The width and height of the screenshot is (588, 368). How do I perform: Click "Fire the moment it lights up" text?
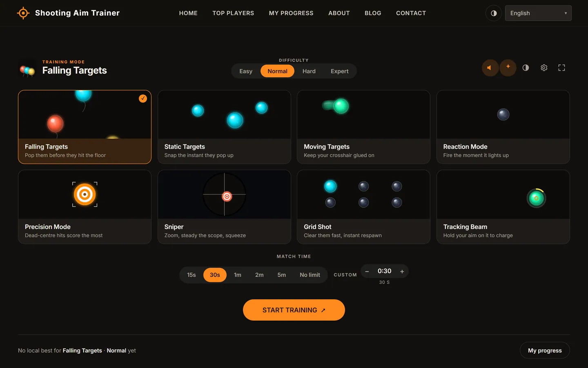click(x=476, y=155)
